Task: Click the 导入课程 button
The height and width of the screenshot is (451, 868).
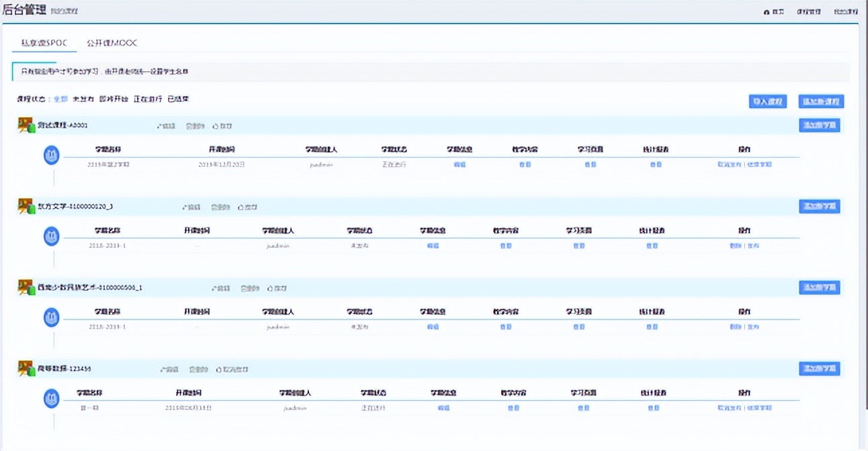Action: [x=767, y=102]
